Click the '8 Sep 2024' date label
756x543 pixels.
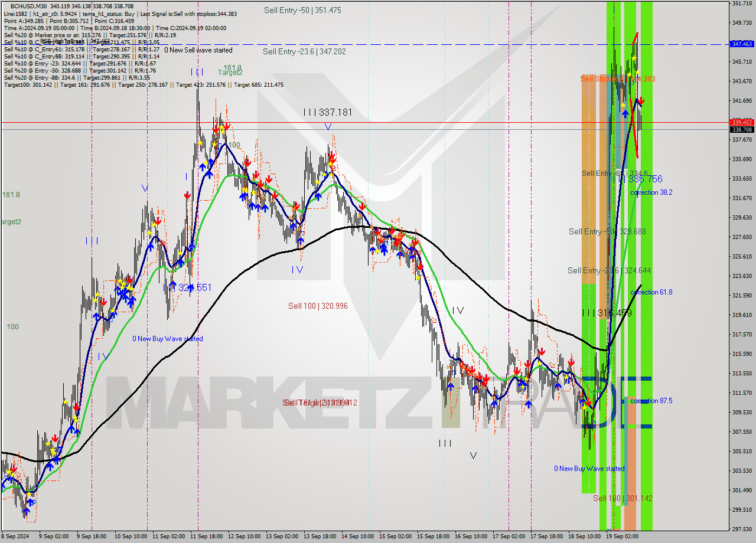click(x=16, y=537)
